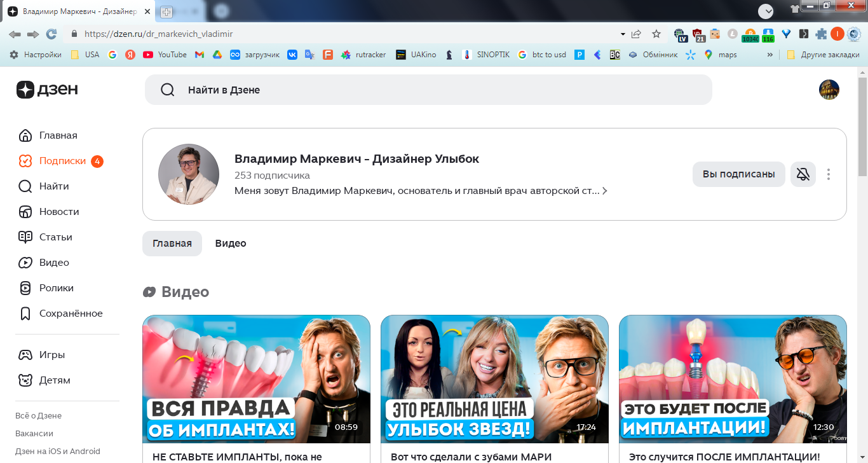The height and width of the screenshot is (463, 868).
Task: Open Детям section in sidebar
Action: [x=44, y=380]
